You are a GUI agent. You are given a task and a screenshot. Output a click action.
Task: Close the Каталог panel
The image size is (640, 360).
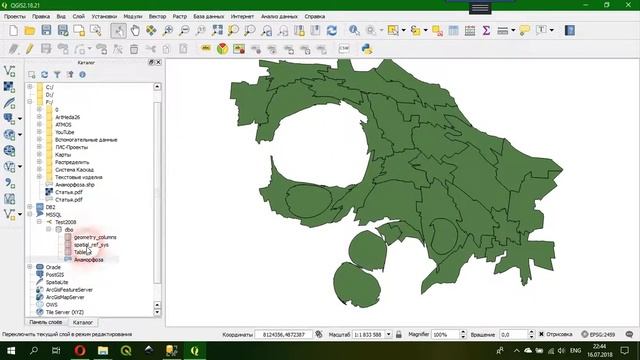pyautogui.click(x=158, y=62)
